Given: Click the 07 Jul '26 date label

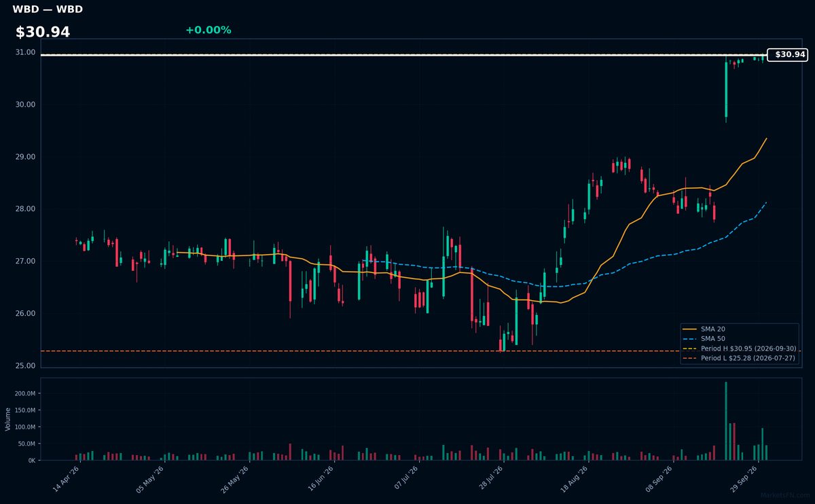Looking at the screenshot, I should 405,480.
